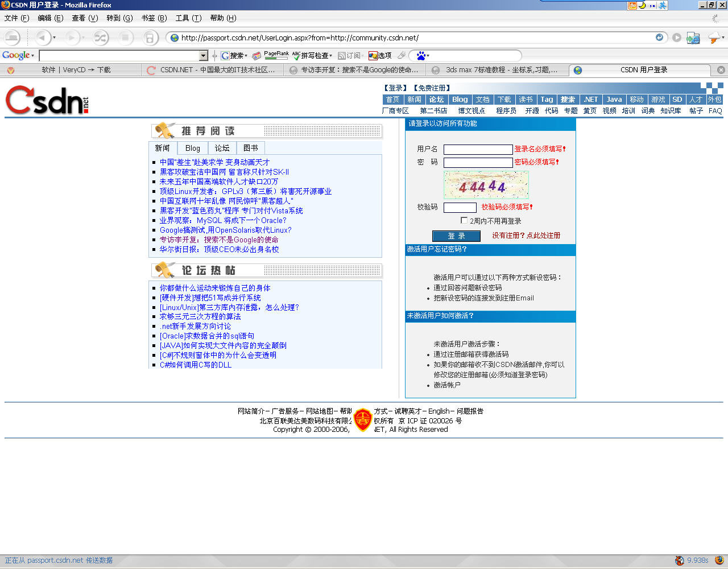Image resolution: width=728 pixels, height=569 pixels.
Task: Click the Google toolbar search text box
Action: [119, 56]
